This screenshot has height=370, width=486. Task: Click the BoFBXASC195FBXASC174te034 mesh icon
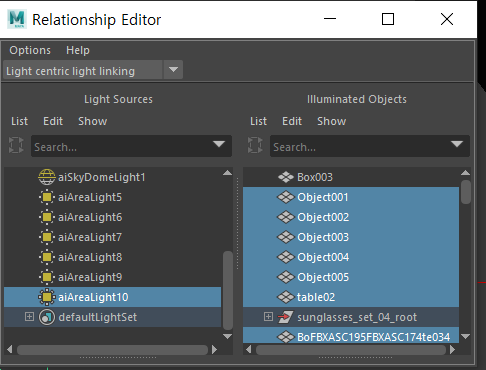point(286,337)
